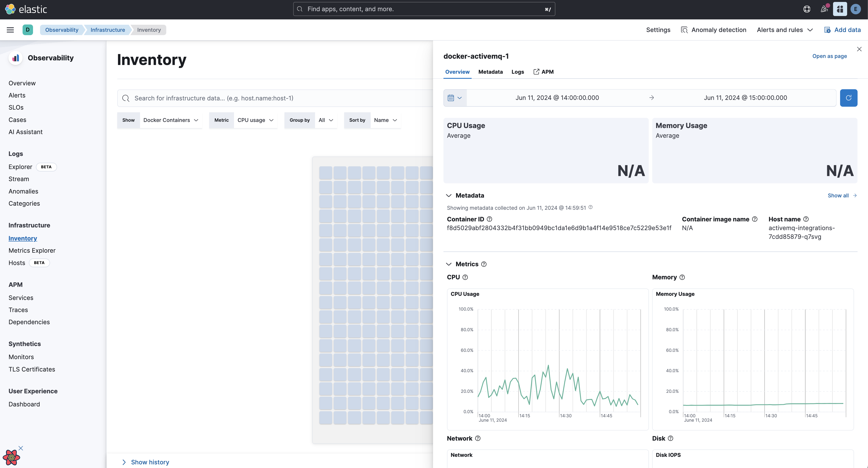Go to Alerts in sidebar
Viewport: 868px width, 468px height.
(17, 95)
